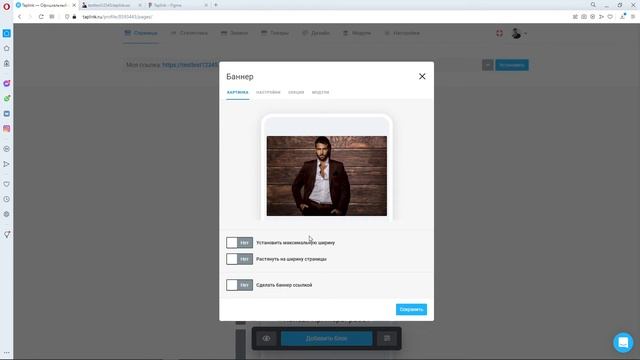Image resolution: width=640 pixels, height=360 pixels.
Task: Open the Моя ссылка profile link
Action: (x=190, y=65)
